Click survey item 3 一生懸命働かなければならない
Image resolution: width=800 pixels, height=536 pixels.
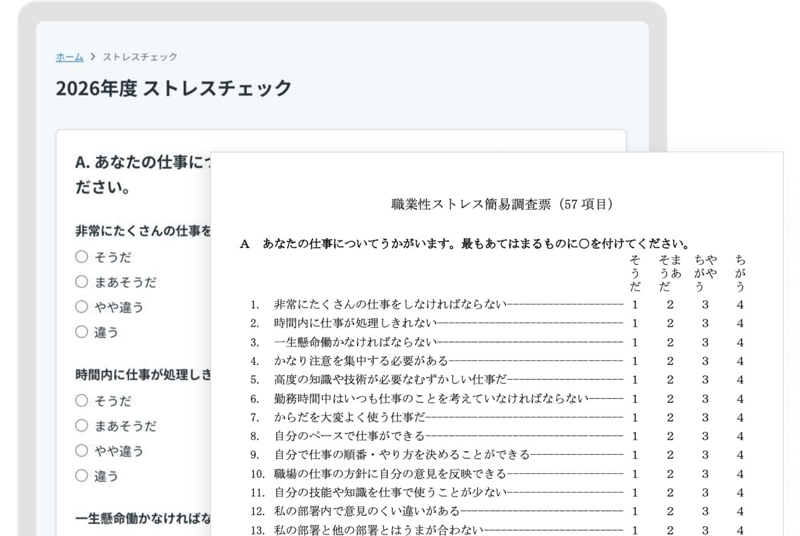click(356, 342)
